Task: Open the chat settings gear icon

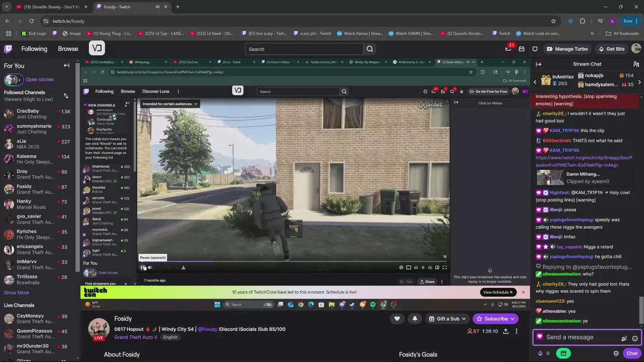Action: pos(616,353)
